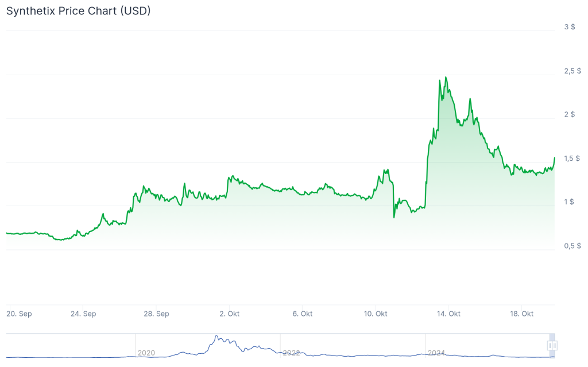
Task: Click the Synthetix Price Chart (USD) title
Action: pos(78,11)
